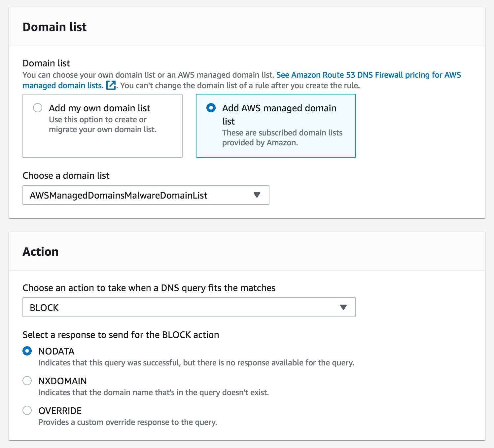Click the NXDOMAIN label text
The image size is (494, 448).
(62, 381)
